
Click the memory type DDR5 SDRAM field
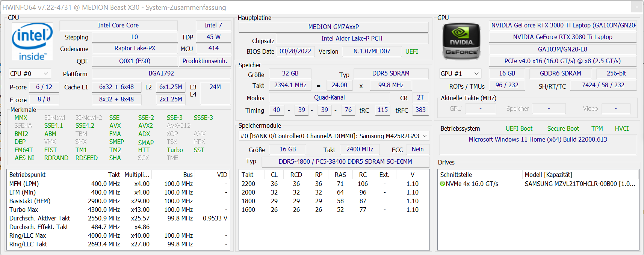[x=391, y=74]
